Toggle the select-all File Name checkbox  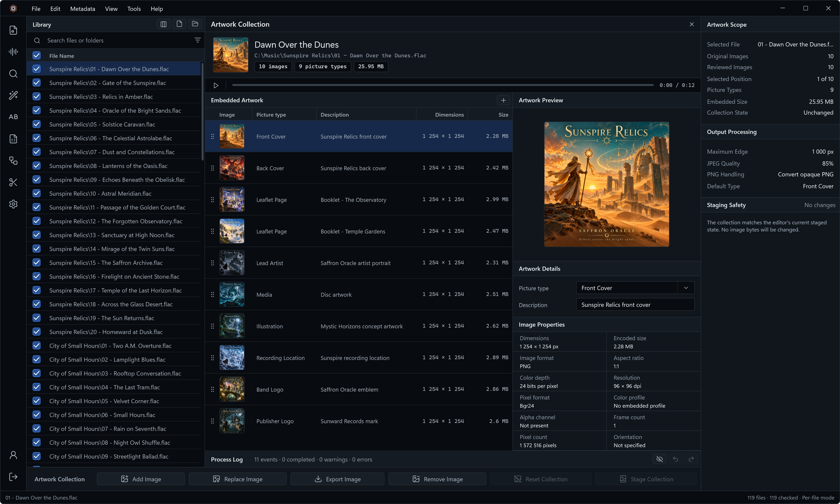(37, 55)
